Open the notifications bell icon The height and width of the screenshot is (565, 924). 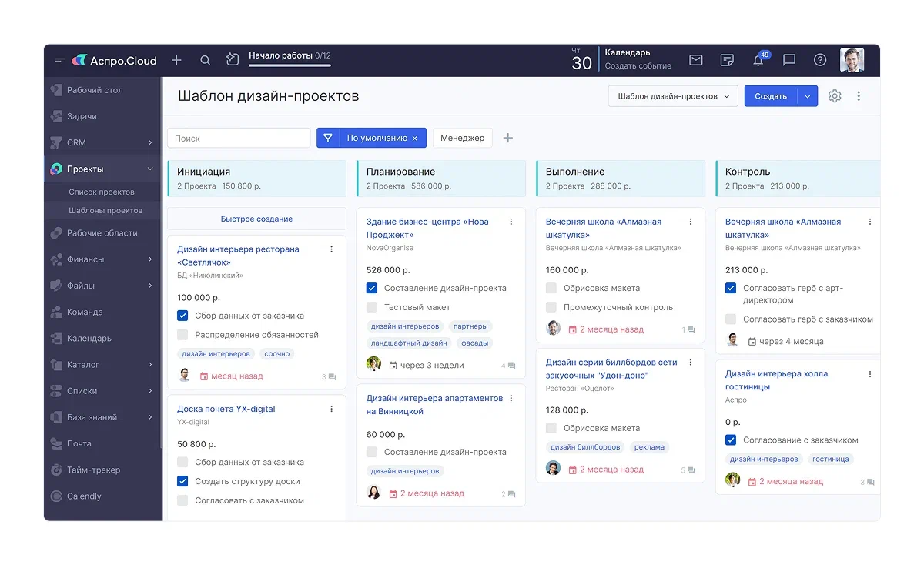[x=758, y=60]
